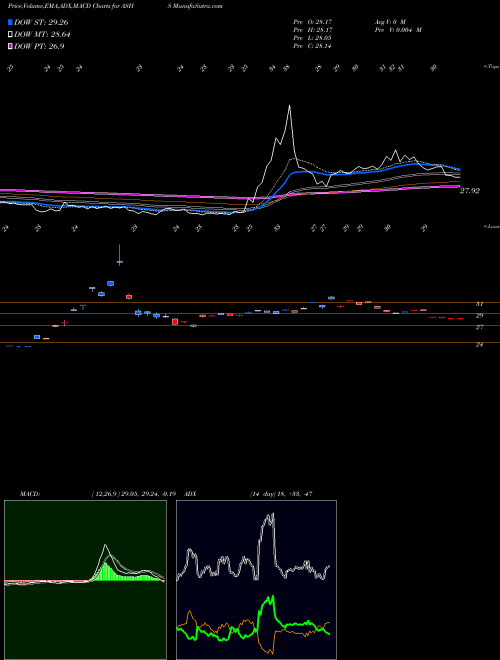This screenshot has height=660, width=500.
Task: Click the 27 price level label
Action: pyautogui.click(x=479, y=327)
